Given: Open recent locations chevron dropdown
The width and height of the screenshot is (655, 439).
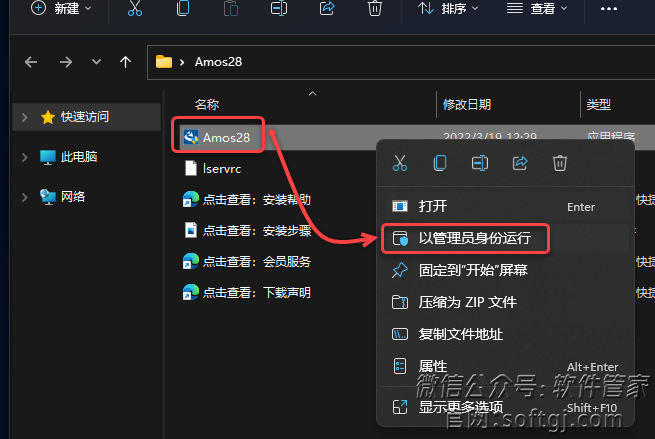Looking at the screenshot, I should (x=96, y=62).
